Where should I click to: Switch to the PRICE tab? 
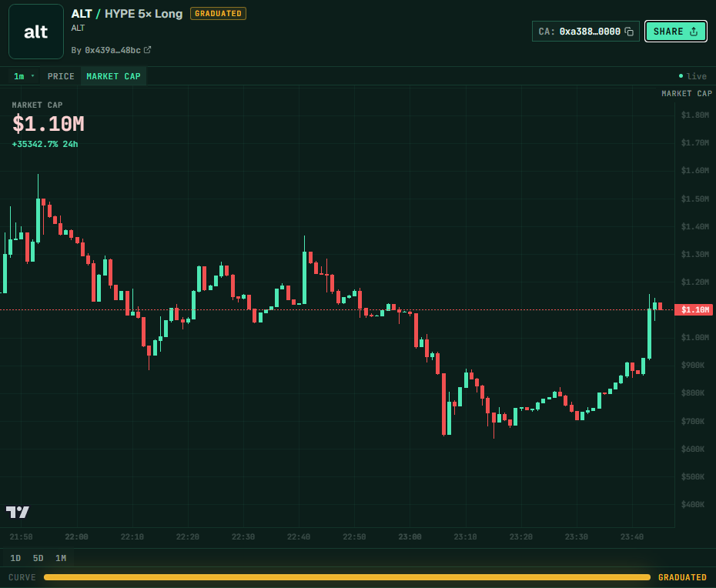point(61,76)
